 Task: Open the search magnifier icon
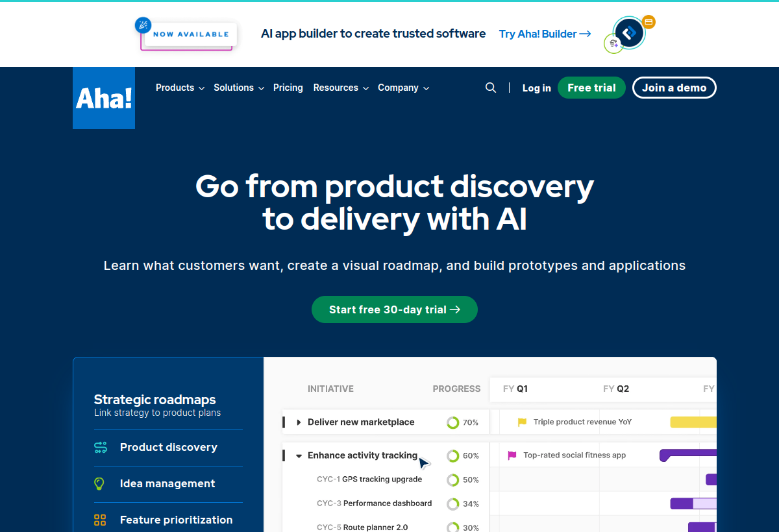(491, 88)
